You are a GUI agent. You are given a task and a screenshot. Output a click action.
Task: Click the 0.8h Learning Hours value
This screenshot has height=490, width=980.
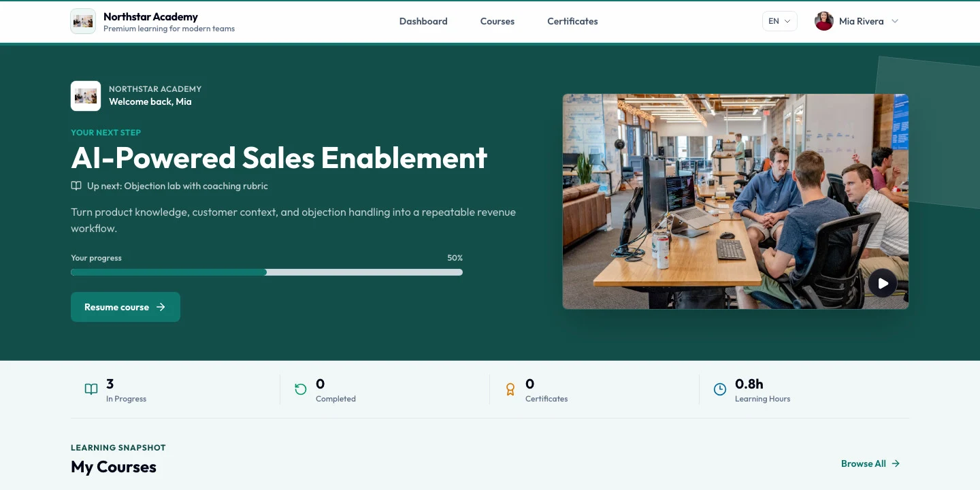pyautogui.click(x=749, y=384)
